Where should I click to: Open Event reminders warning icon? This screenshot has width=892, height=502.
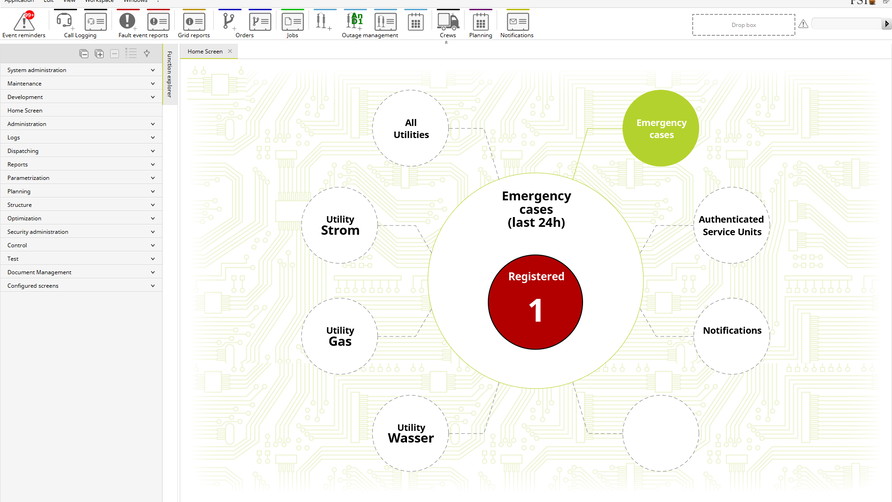click(x=24, y=21)
